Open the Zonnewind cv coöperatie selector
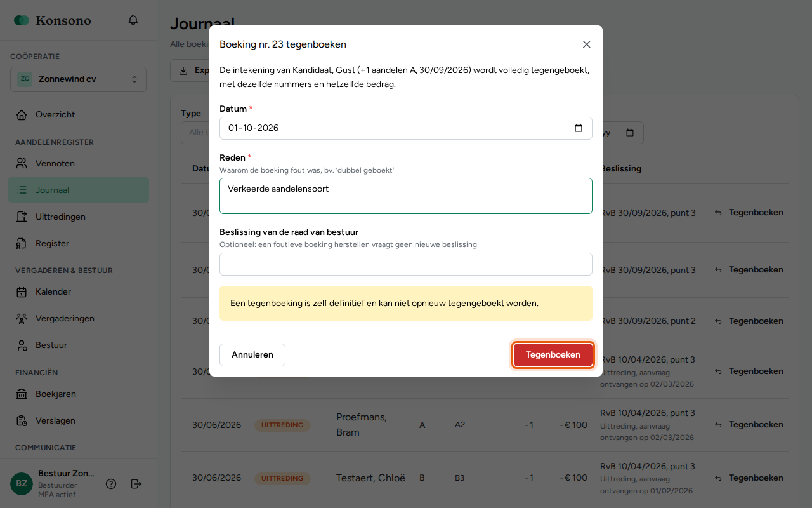 pos(78,79)
